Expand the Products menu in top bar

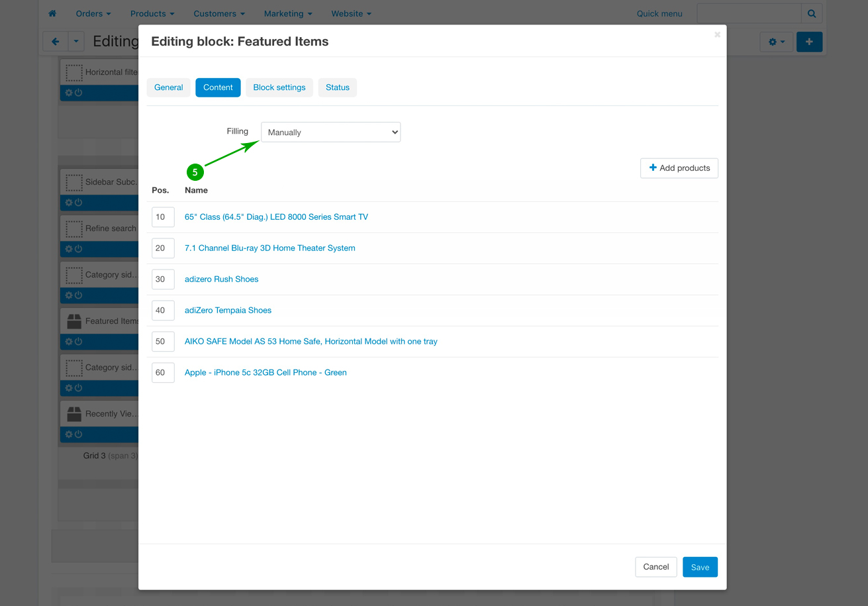(152, 13)
